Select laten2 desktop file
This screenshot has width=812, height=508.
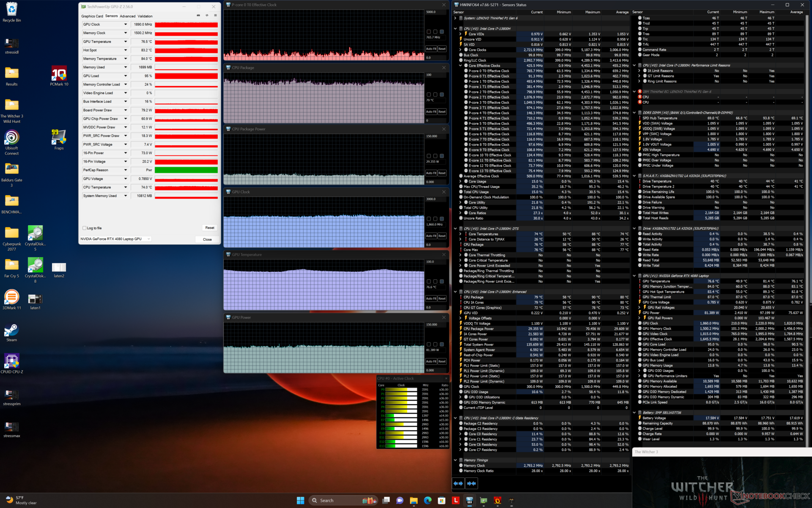click(59, 270)
